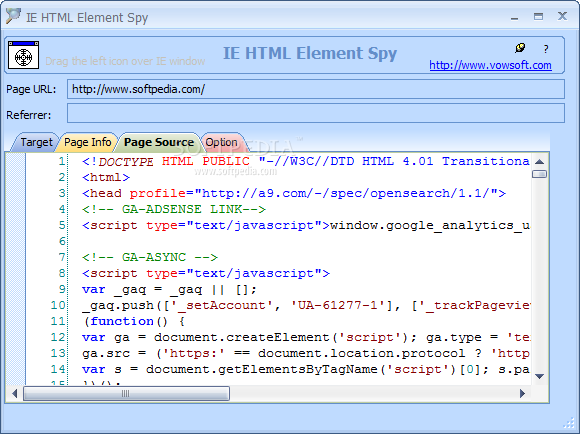The height and width of the screenshot is (434, 580).
Task: Click the <html> tag on line 2
Action: coord(106,178)
